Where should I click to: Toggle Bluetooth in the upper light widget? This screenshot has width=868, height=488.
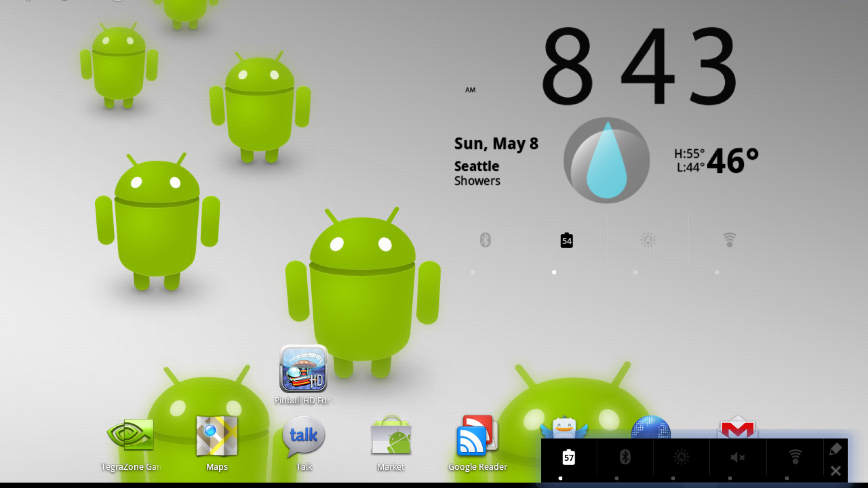[x=485, y=240]
